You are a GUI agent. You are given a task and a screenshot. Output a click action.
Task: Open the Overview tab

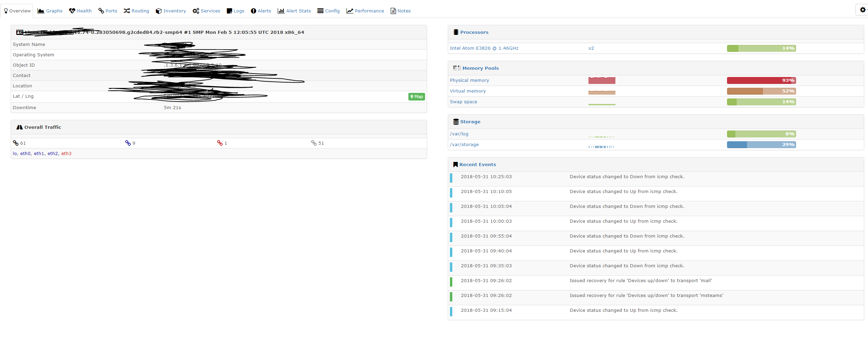[17, 11]
